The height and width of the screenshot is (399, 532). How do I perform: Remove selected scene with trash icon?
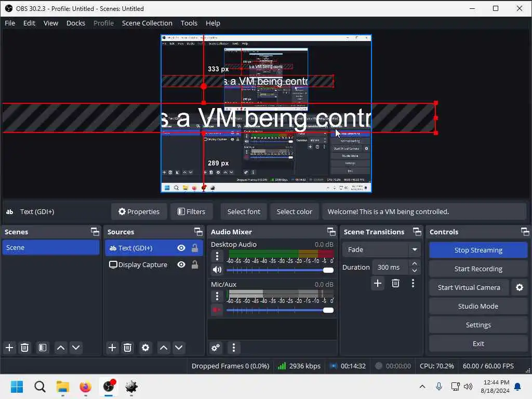point(25,348)
